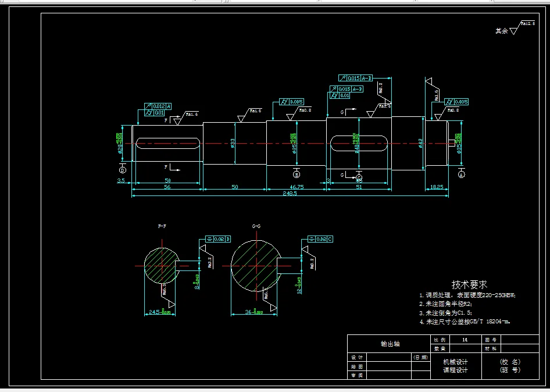The width and height of the screenshot is (550, 392).
Task: Select the 数量 label cell
Action: pos(440,348)
